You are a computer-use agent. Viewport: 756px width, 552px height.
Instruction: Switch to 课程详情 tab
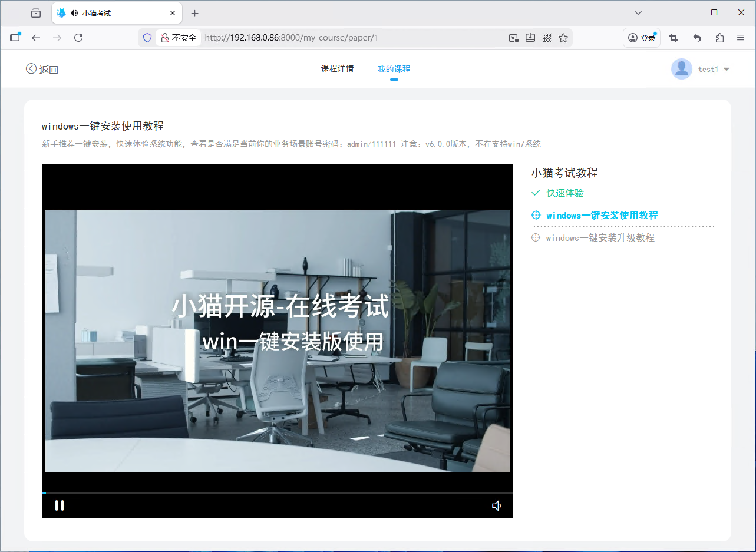click(x=338, y=69)
